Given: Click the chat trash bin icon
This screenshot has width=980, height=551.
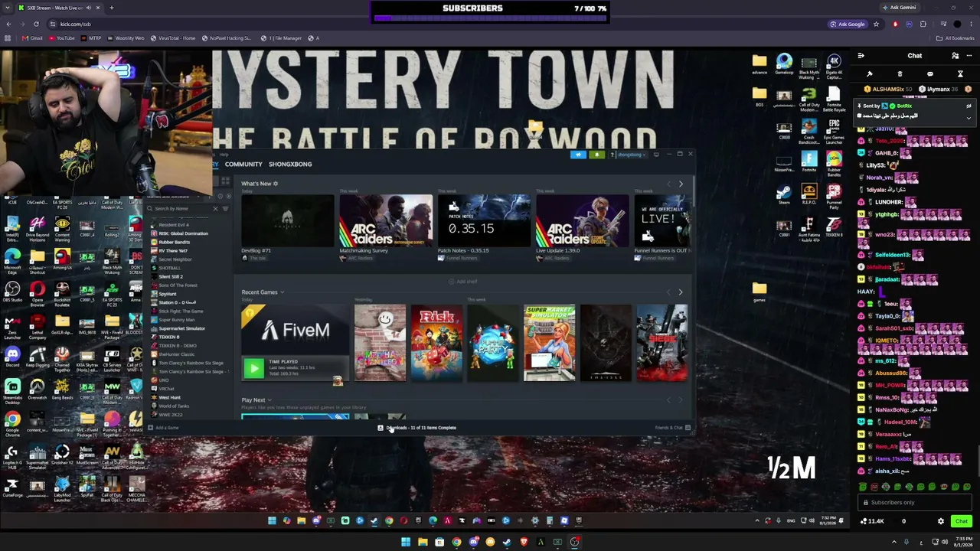Looking at the screenshot, I should [x=900, y=74].
